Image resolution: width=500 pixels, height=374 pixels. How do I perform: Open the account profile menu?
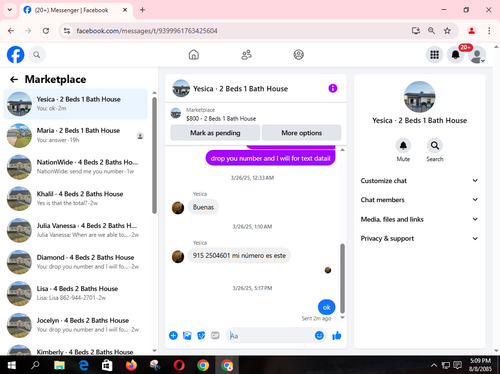477,55
